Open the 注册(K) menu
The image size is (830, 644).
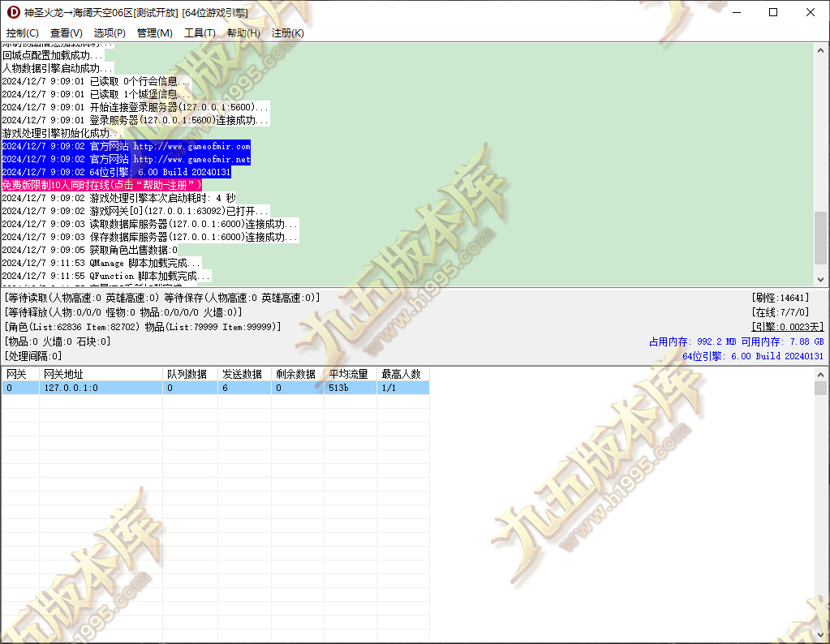(x=287, y=32)
